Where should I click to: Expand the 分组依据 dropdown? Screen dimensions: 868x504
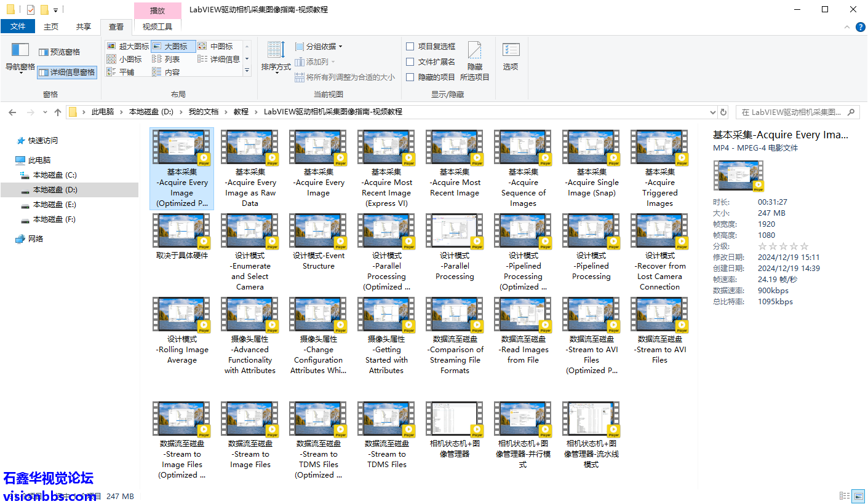point(319,46)
